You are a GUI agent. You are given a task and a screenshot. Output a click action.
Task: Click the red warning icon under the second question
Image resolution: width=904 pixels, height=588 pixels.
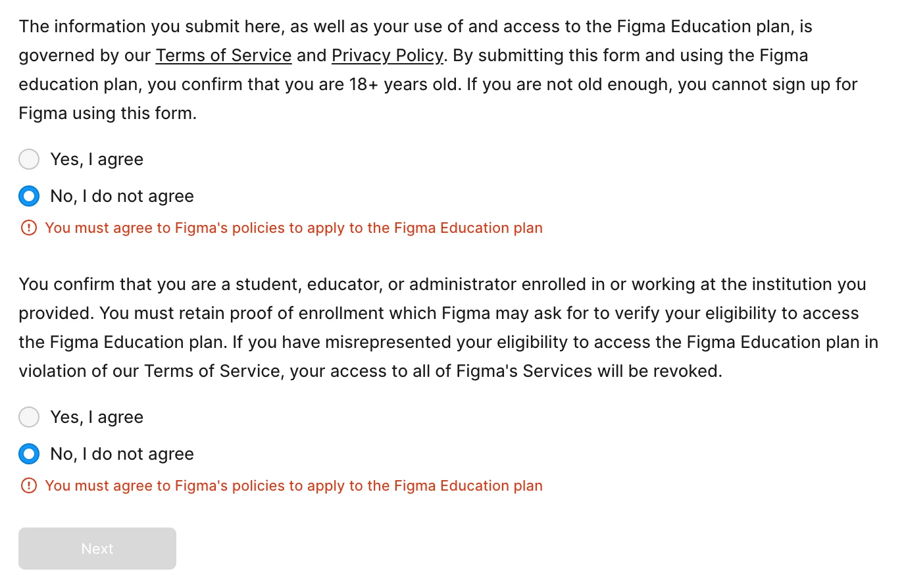coord(29,485)
